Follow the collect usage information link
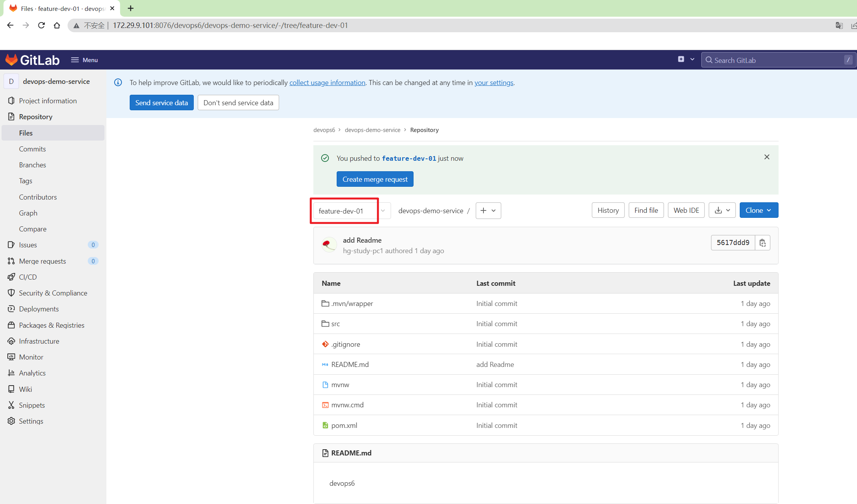This screenshot has width=857, height=504. click(x=327, y=82)
